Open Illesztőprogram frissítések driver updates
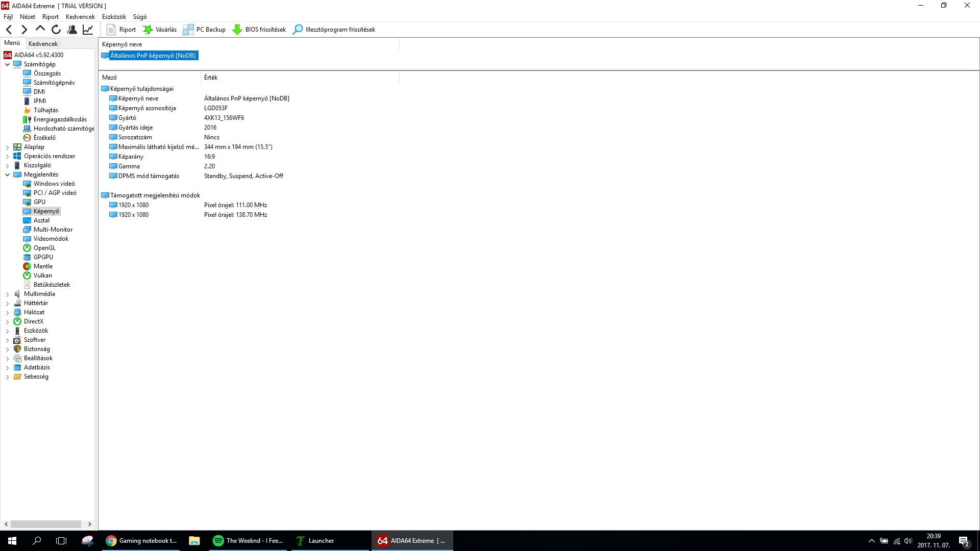Screen dimensions: 980x551 coord(334,30)
